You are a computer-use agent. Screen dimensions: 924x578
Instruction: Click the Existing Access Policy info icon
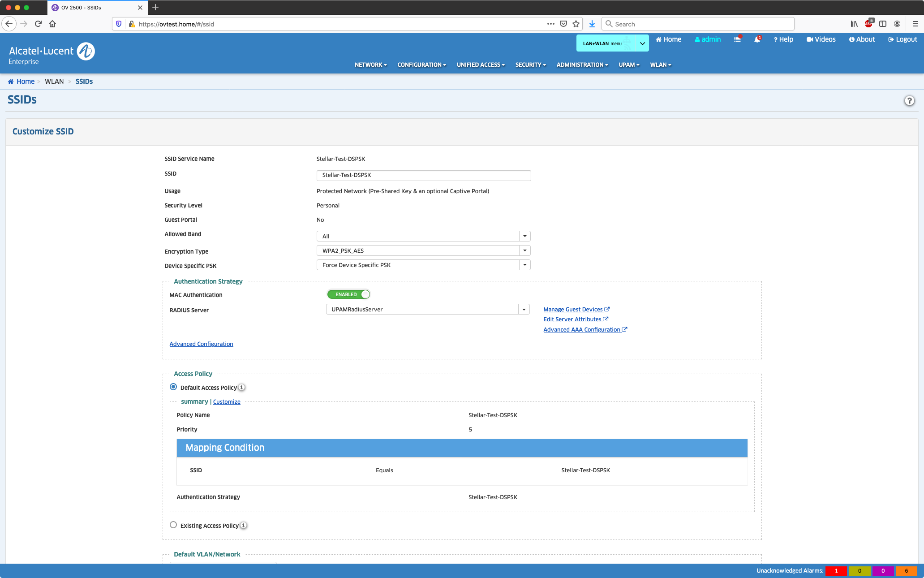[x=243, y=526]
